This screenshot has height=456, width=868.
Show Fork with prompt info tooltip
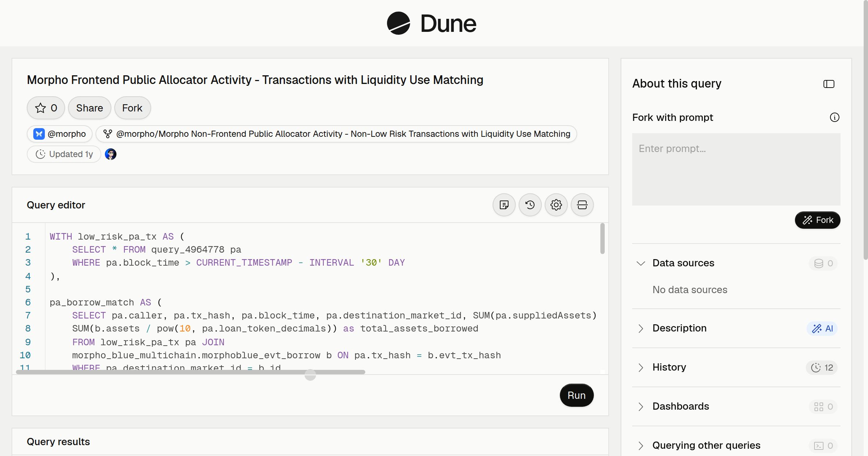pyautogui.click(x=834, y=117)
